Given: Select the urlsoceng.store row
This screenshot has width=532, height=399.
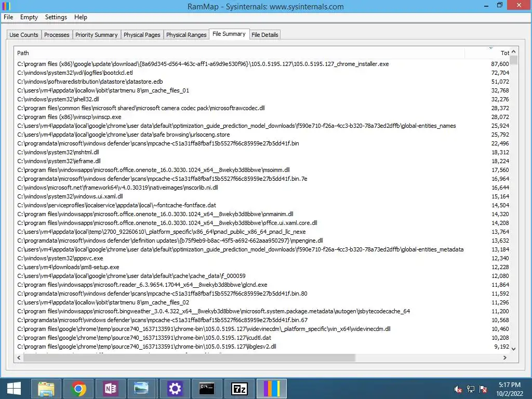Looking at the screenshot, I should click(263, 135).
